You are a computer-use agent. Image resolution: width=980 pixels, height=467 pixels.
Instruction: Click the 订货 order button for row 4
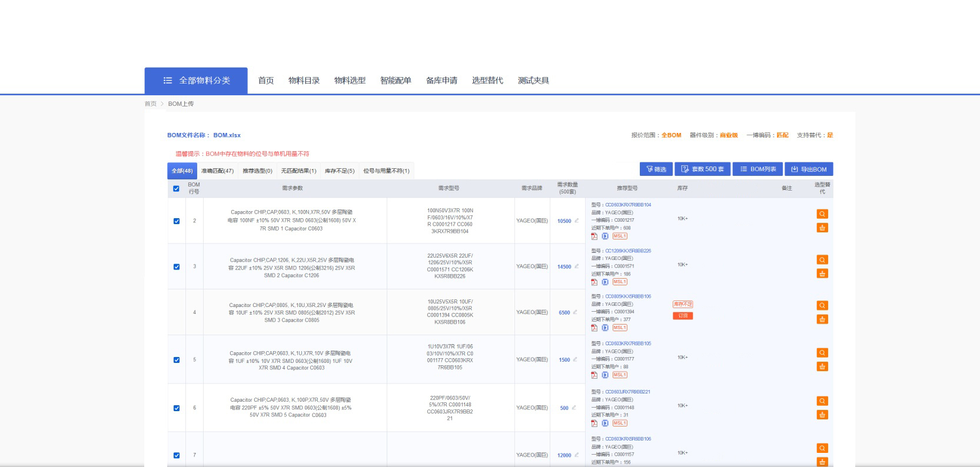pos(683,316)
